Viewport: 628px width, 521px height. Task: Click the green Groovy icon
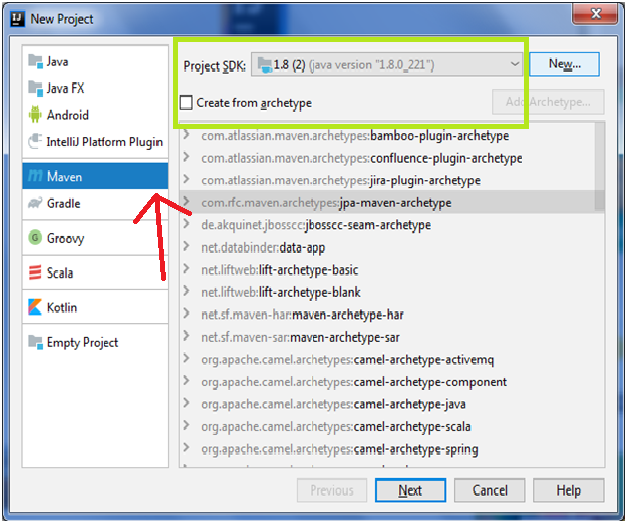[35, 237]
